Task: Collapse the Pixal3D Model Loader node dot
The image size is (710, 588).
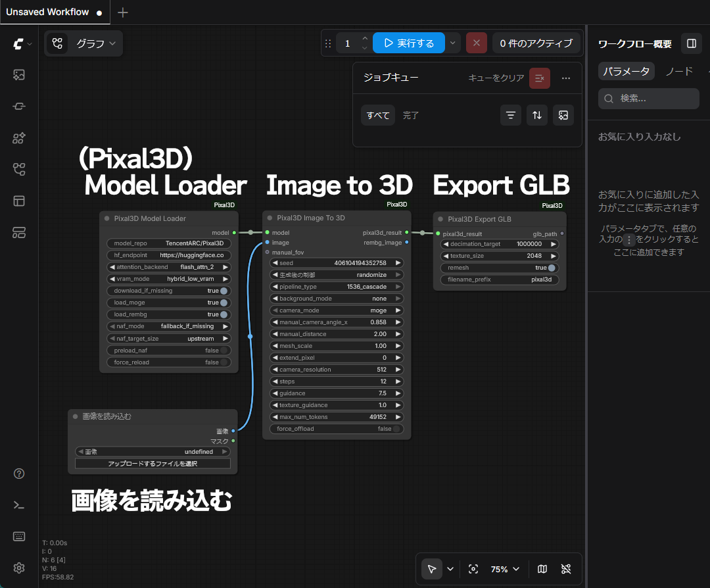Action: pos(107,218)
